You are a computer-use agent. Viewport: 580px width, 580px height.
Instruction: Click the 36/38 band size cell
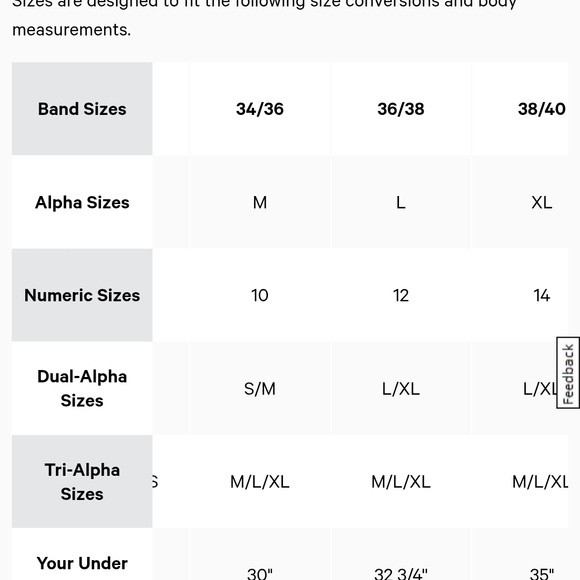(x=401, y=109)
